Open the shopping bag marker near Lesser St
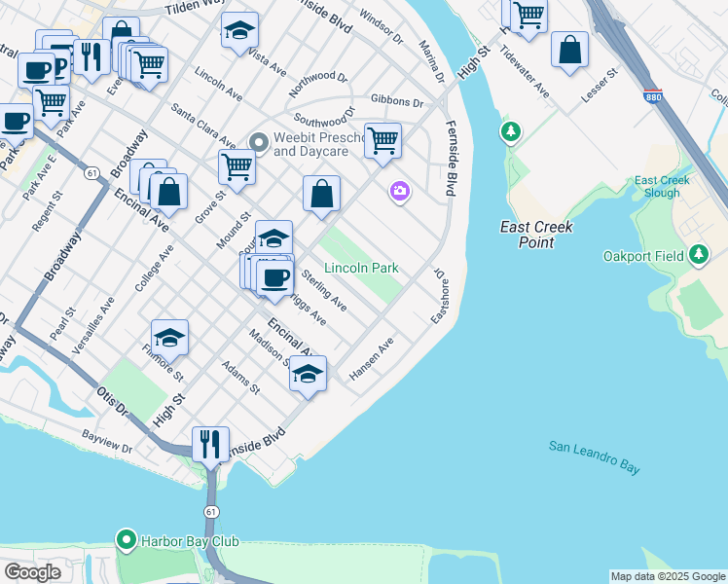The image size is (728, 584). 569,49
